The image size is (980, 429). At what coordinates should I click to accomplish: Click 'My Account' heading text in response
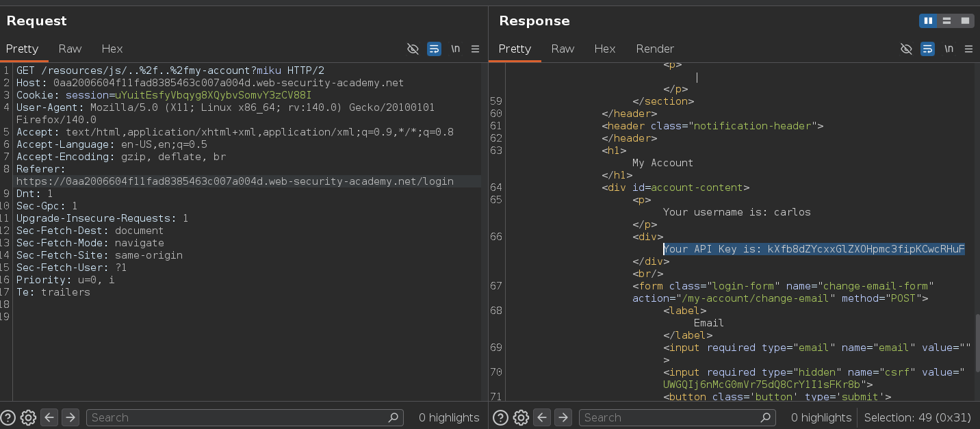coord(662,163)
